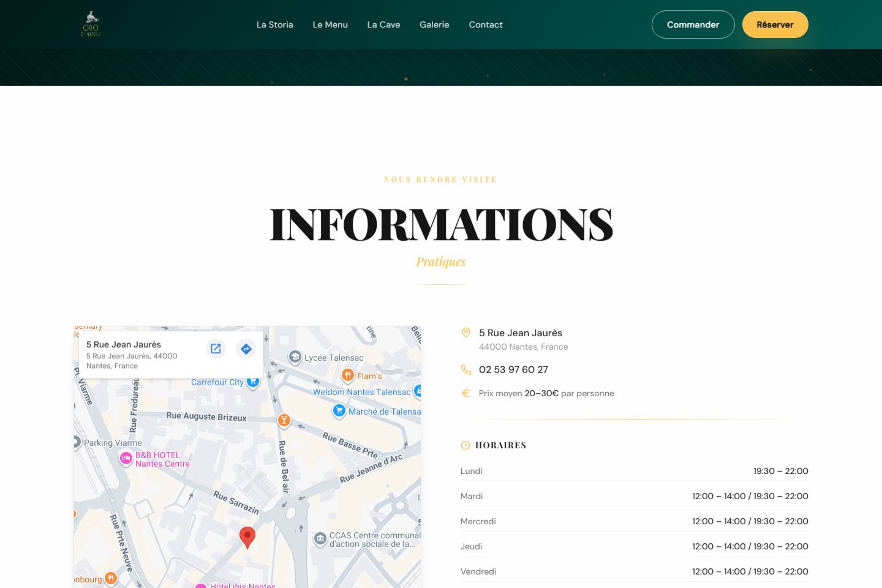The width and height of the screenshot is (882, 588).
Task: Click the Commander button
Action: pos(693,24)
